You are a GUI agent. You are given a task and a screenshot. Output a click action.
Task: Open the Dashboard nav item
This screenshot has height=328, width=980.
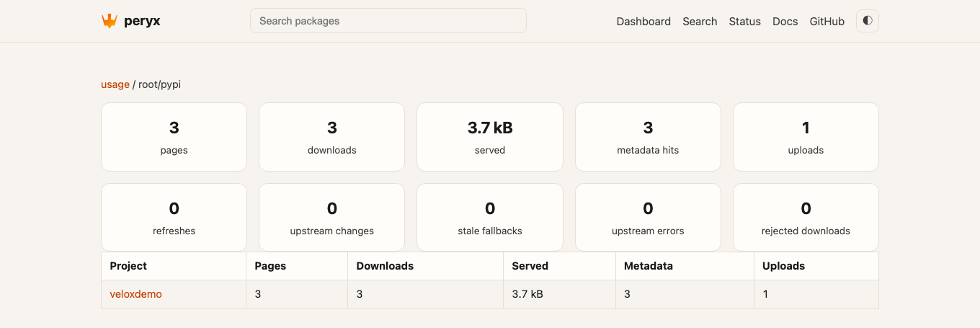pyautogui.click(x=643, y=22)
